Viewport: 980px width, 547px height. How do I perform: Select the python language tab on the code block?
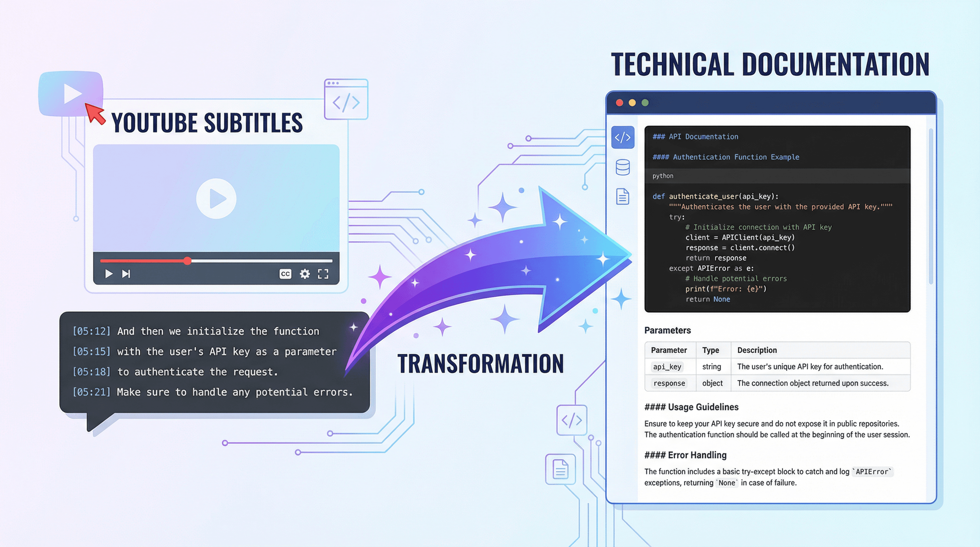[x=663, y=176]
